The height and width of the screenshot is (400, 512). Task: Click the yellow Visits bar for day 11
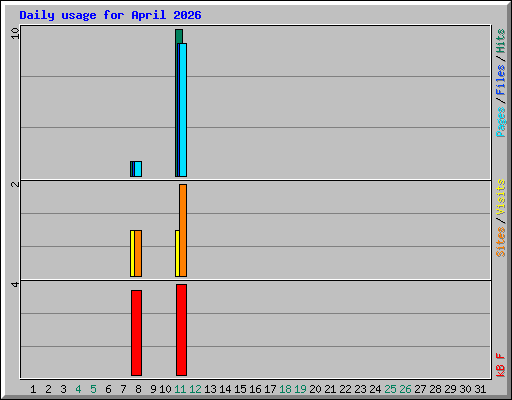(x=177, y=253)
